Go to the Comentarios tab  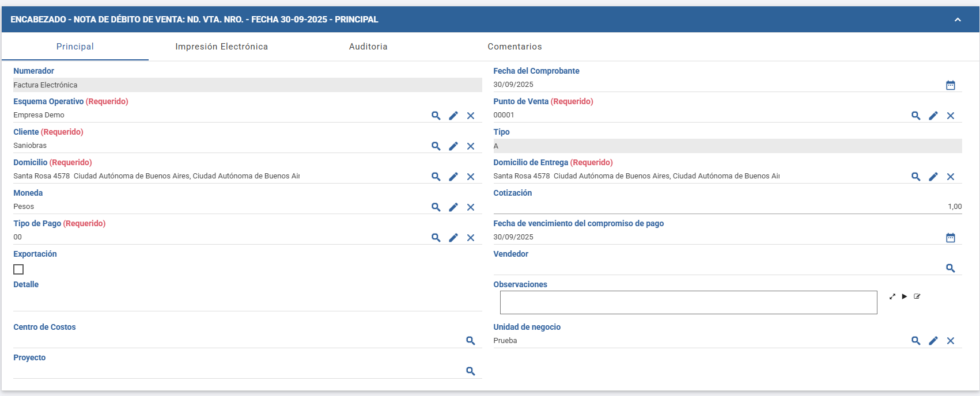514,47
